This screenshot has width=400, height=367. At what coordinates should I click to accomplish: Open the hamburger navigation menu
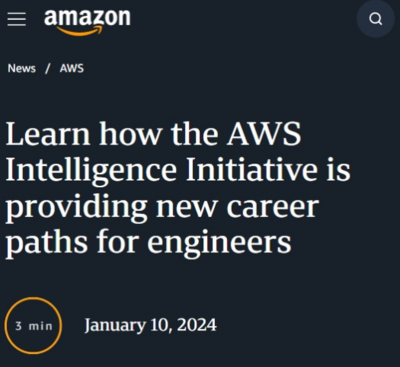pyautogui.click(x=17, y=19)
